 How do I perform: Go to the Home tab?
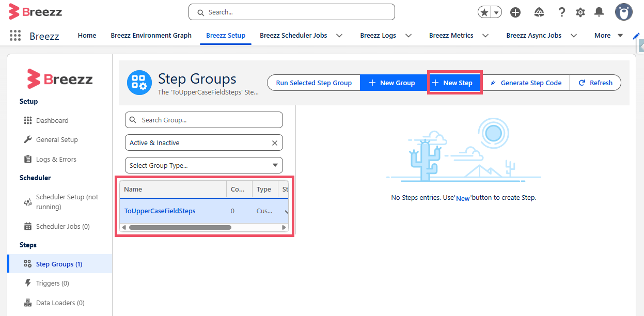pos(87,35)
